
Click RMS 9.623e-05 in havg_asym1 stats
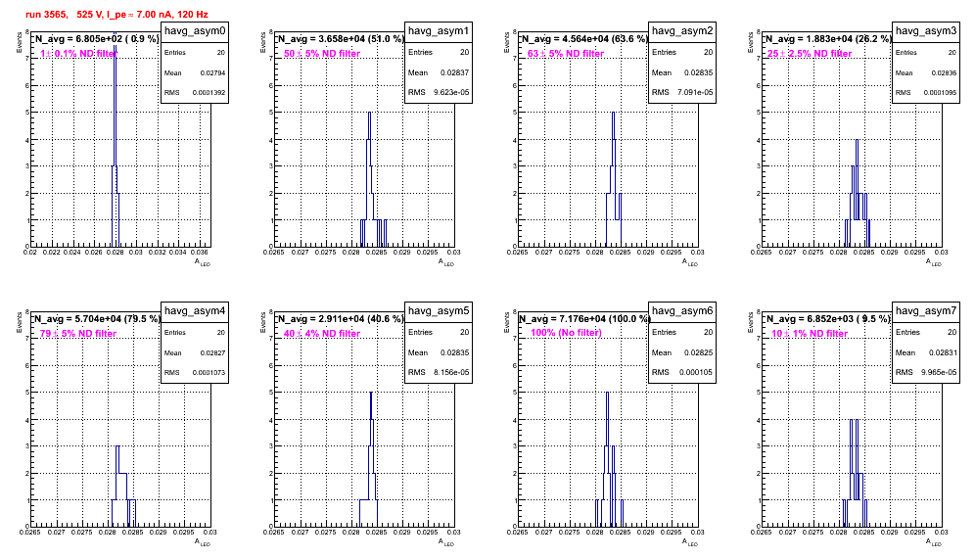coord(439,93)
